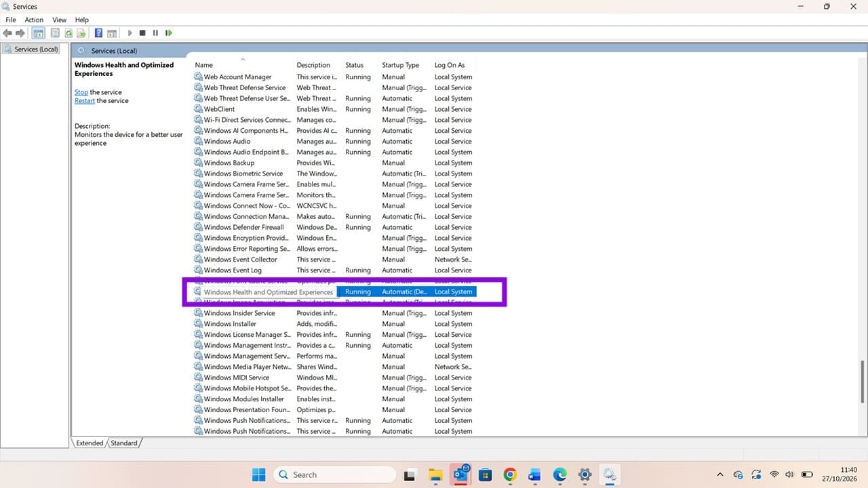Select the Web Account Manager service

point(334,77)
